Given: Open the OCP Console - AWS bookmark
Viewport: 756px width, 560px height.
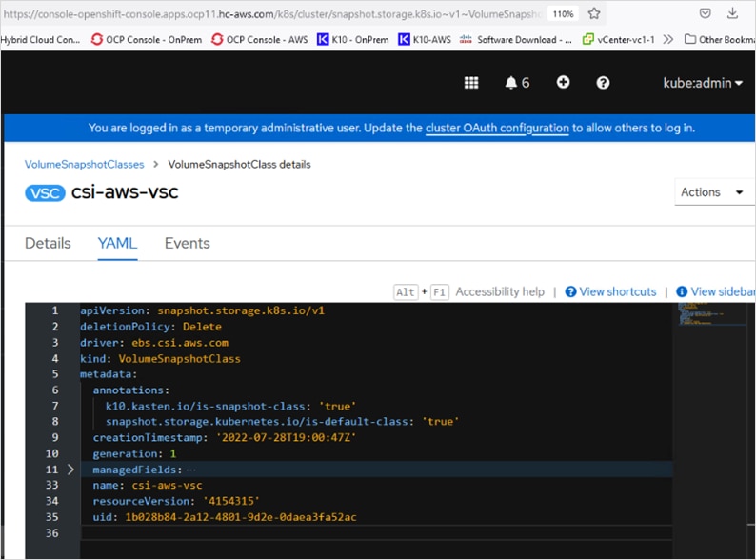Looking at the screenshot, I should (x=260, y=40).
